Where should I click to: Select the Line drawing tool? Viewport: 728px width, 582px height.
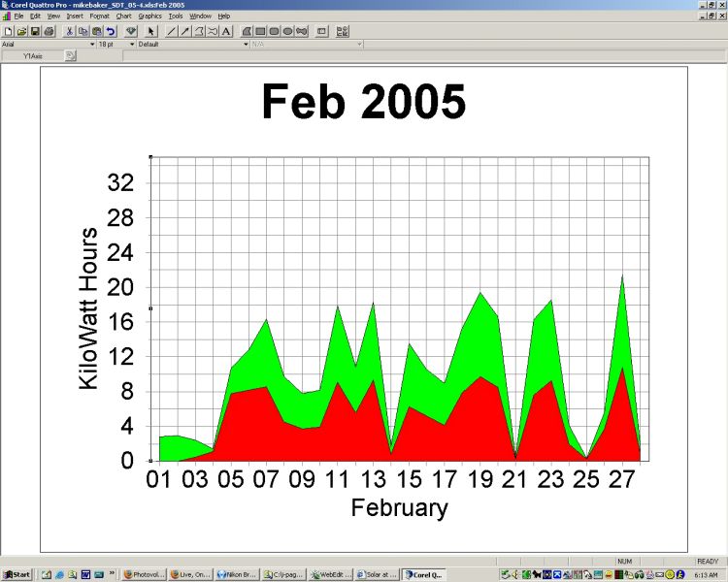coord(172,31)
